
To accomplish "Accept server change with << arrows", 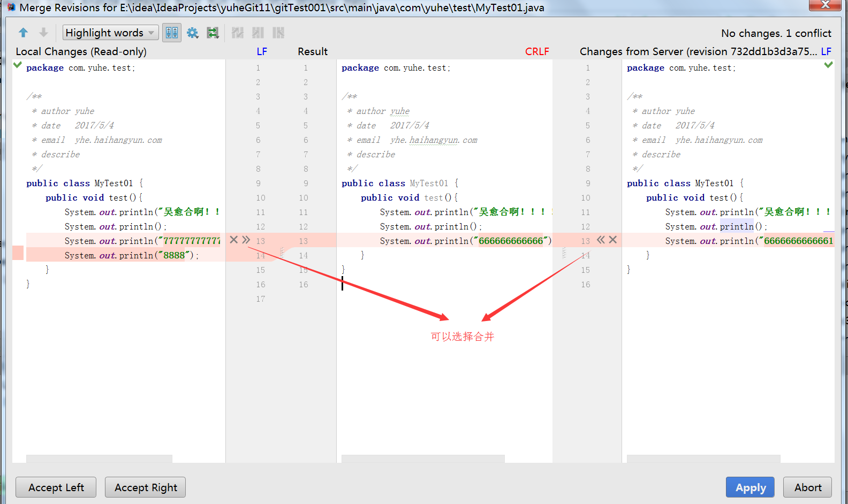I will [x=601, y=240].
